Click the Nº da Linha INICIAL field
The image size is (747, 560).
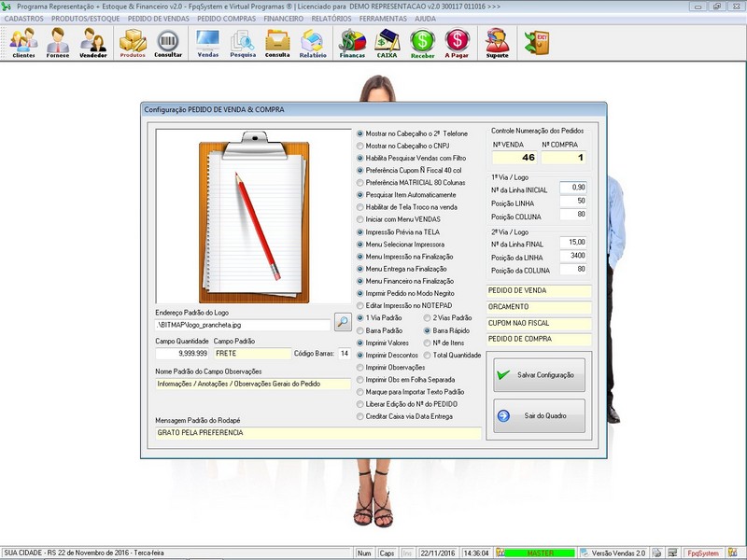point(573,188)
